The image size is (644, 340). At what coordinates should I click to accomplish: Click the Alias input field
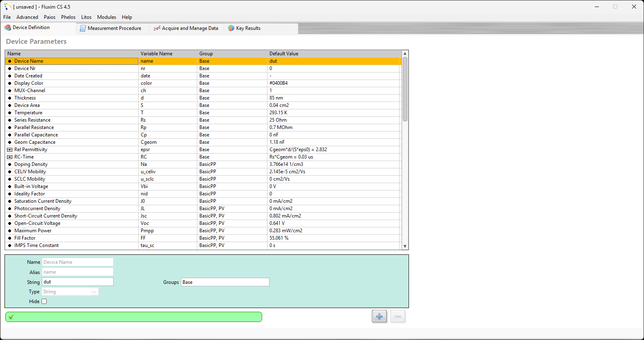[x=78, y=272]
